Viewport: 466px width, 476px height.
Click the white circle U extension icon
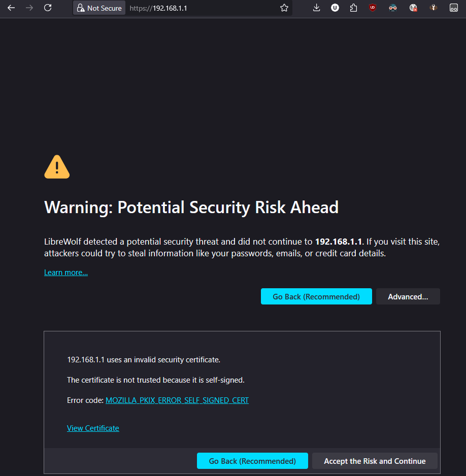(x=335, y=8)
